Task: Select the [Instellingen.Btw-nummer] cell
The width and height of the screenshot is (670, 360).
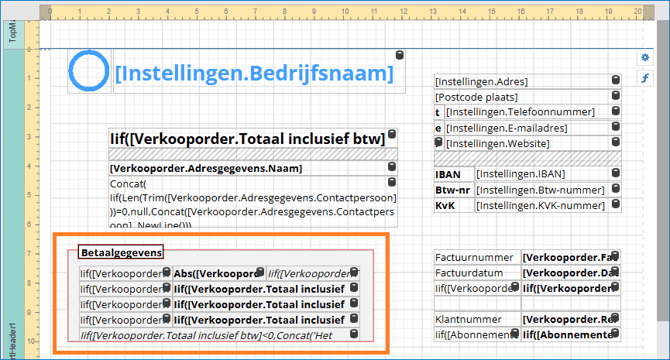Action: coord(548,190)
